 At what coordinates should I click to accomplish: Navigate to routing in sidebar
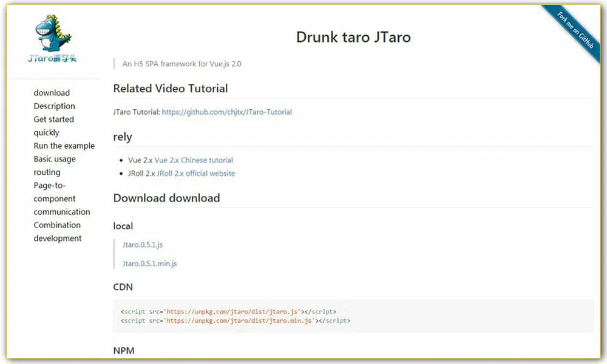pyautogui.click(x=47, y=172)
